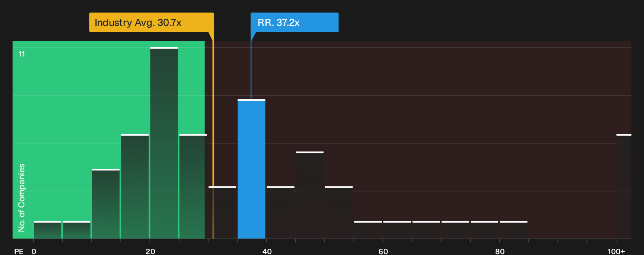Screen dimensions: 644x255
Task: Click the histogram bar for PE 45-50
Action: pyautogui.click(x=310, y=195)
